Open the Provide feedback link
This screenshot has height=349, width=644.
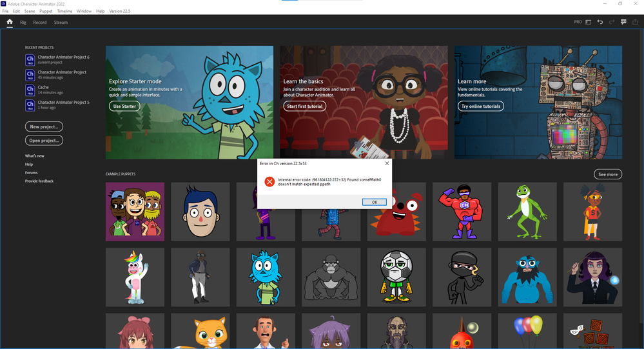[39, 181]
